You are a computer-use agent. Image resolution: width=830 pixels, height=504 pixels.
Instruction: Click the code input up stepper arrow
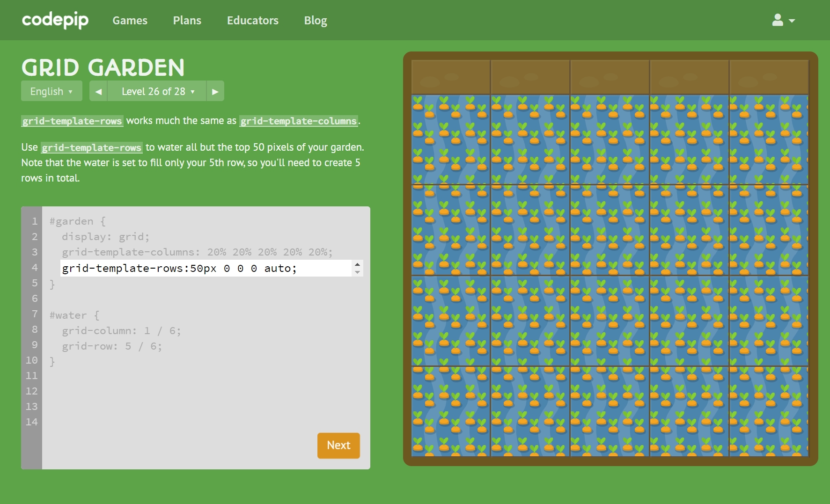click(358, 264)
